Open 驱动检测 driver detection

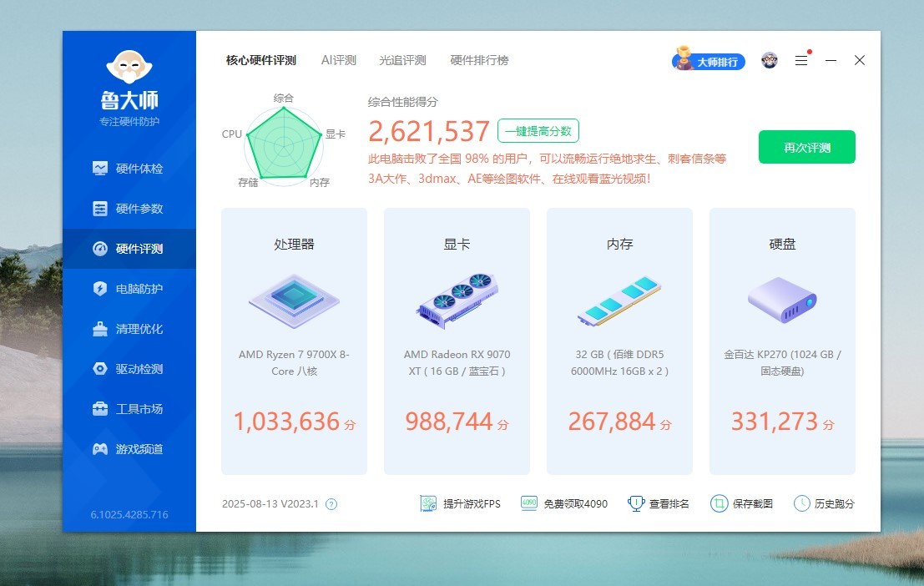[128, 369]
